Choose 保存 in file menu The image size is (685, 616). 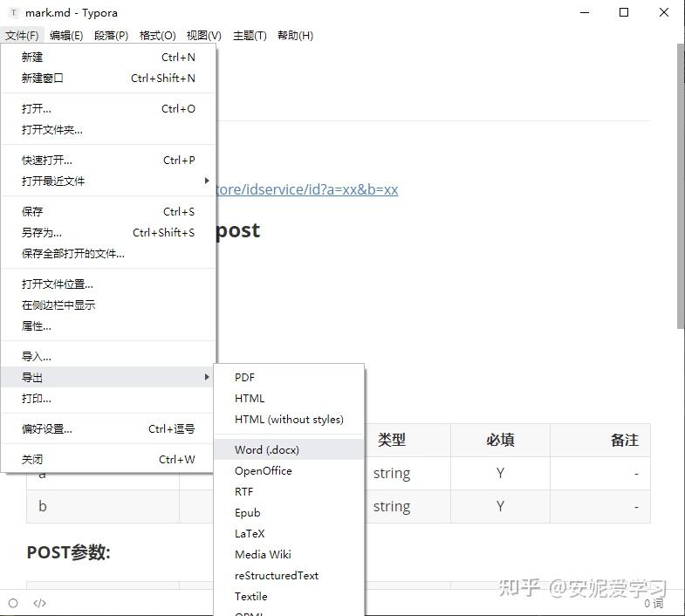coord(108,212)
